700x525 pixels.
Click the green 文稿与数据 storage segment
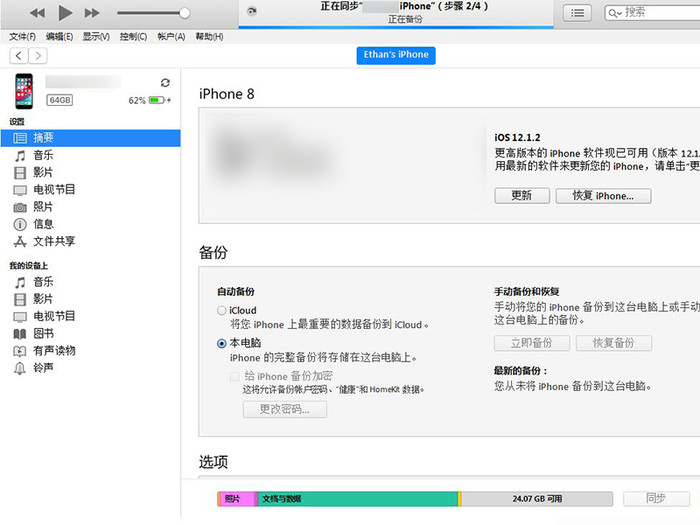357,499
